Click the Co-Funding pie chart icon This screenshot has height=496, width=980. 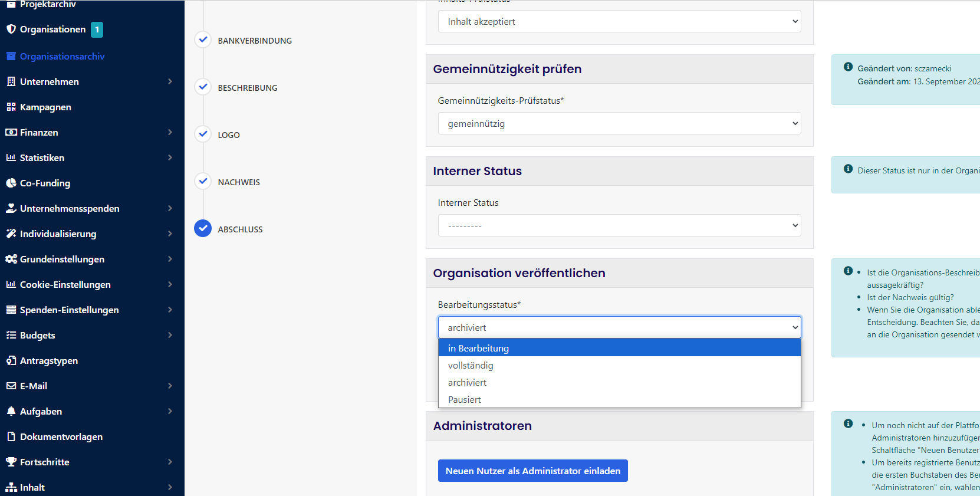[11, 183]
